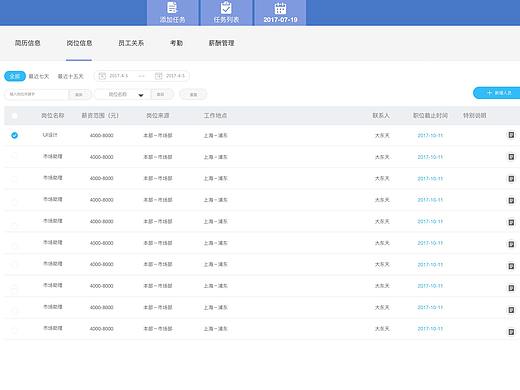This screenshot has height=390, width=520.
Task: Check the second row's checkbox
Action: [x=14, y=156]
